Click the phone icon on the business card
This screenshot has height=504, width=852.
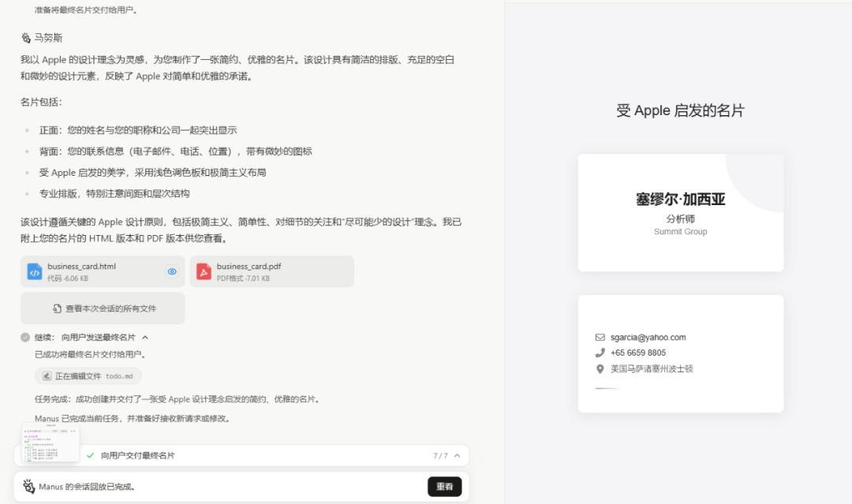[x=600, y=353]
